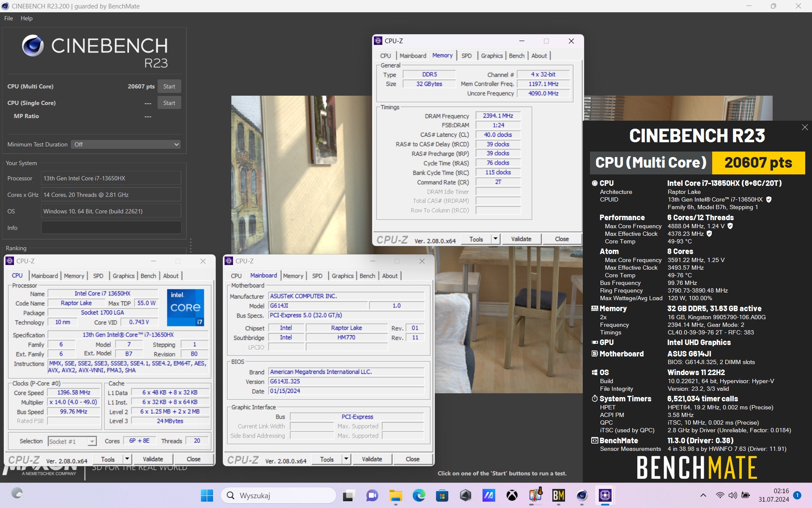Viewport: 812px width, 508px height.
Task: Click the Wyszukaj taskbar search box
Action: click(x=279, y=495)
